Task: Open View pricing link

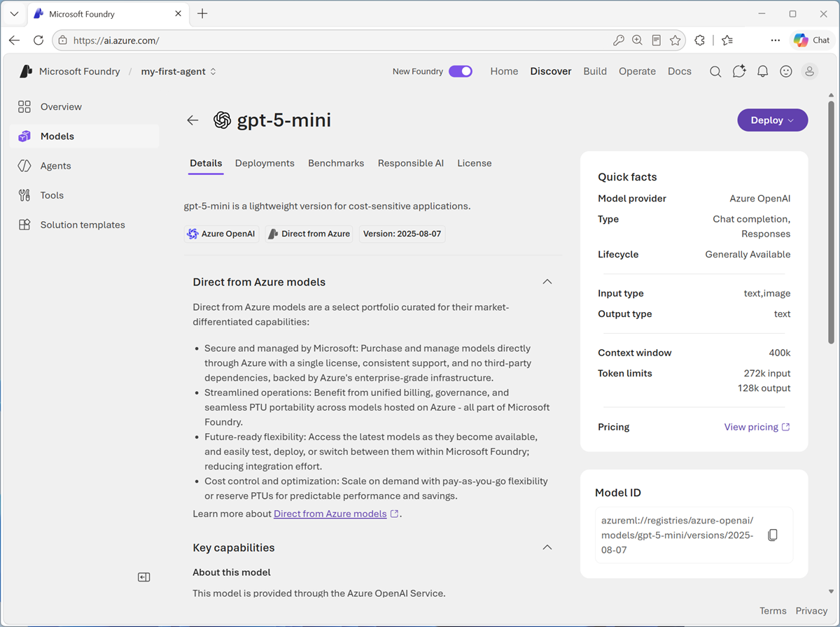Action: pos(757,427)
